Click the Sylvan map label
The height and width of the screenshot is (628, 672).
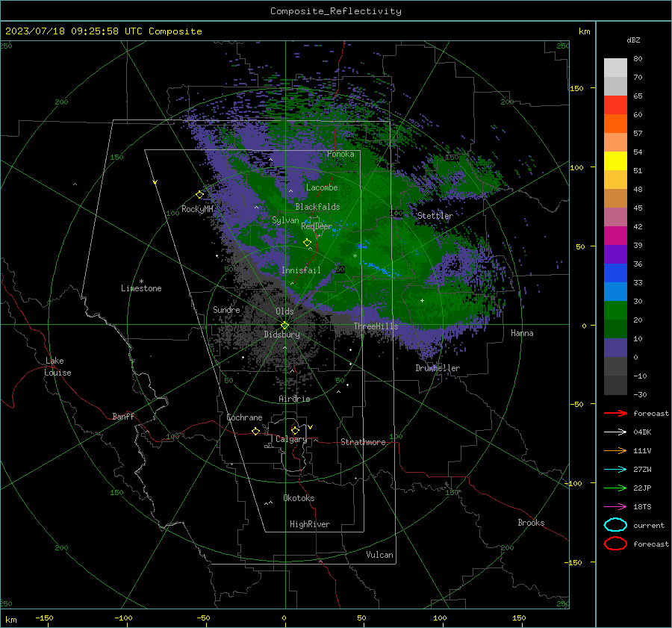click(285, 220)
